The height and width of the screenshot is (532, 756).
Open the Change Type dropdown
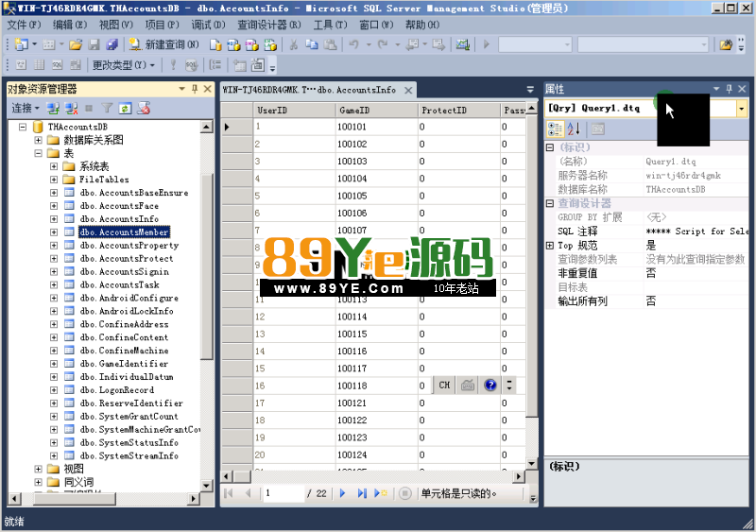124,64
